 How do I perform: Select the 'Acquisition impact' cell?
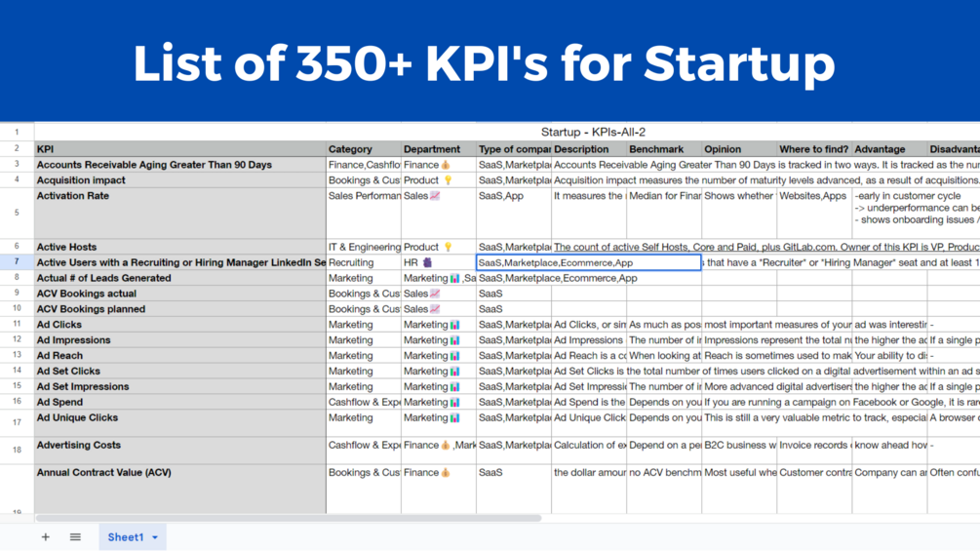click(180, 180)
